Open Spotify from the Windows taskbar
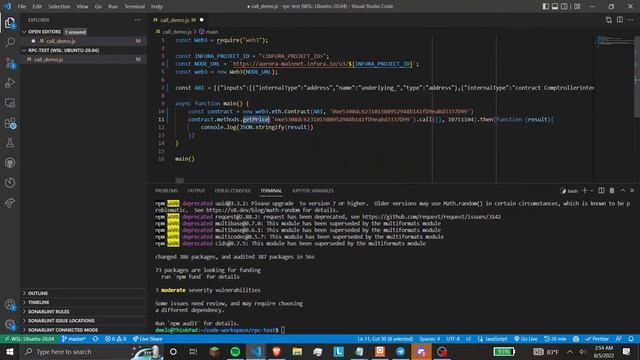Screen dimensions: 640x360 tap(235, 351)
